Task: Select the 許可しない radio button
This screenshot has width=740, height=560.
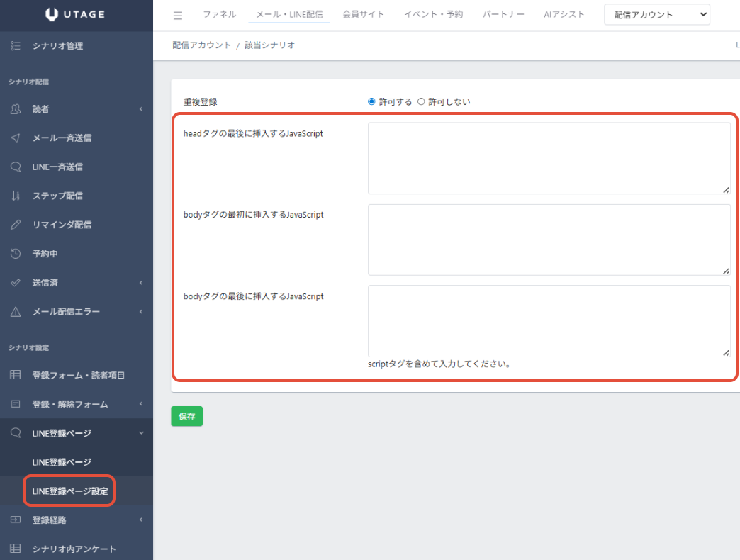Action: tap(421, 101)
